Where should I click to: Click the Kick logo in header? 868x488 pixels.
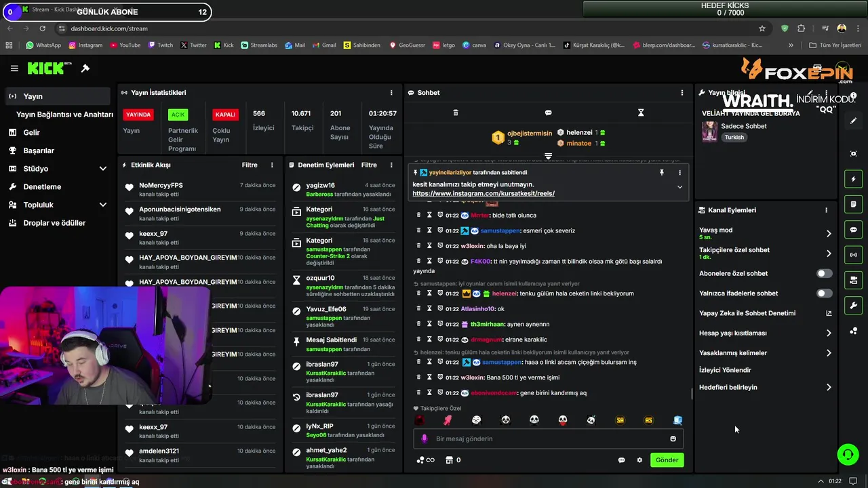(x=49, y=68)
